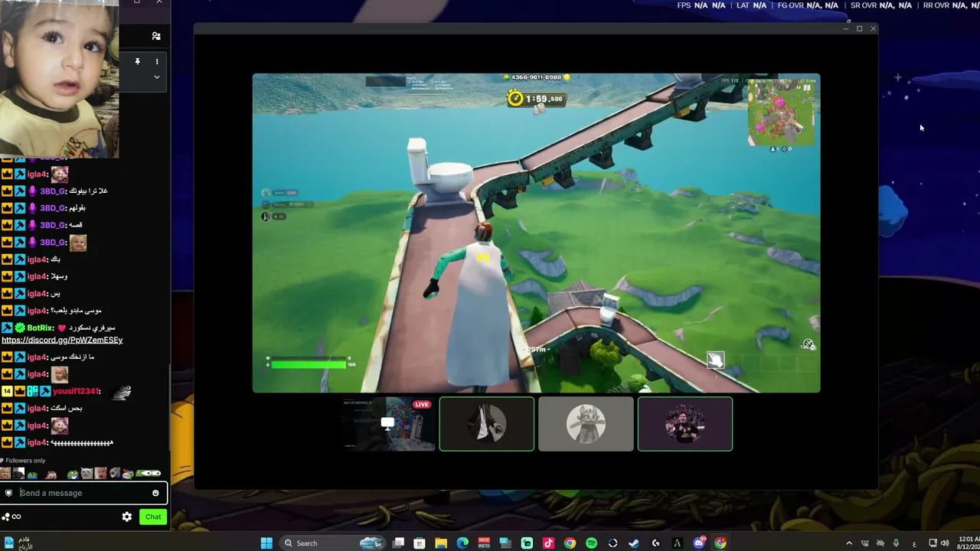Open the three-dot menu in chat header
Screen dimensions: 980x551
tap(157, 61)
